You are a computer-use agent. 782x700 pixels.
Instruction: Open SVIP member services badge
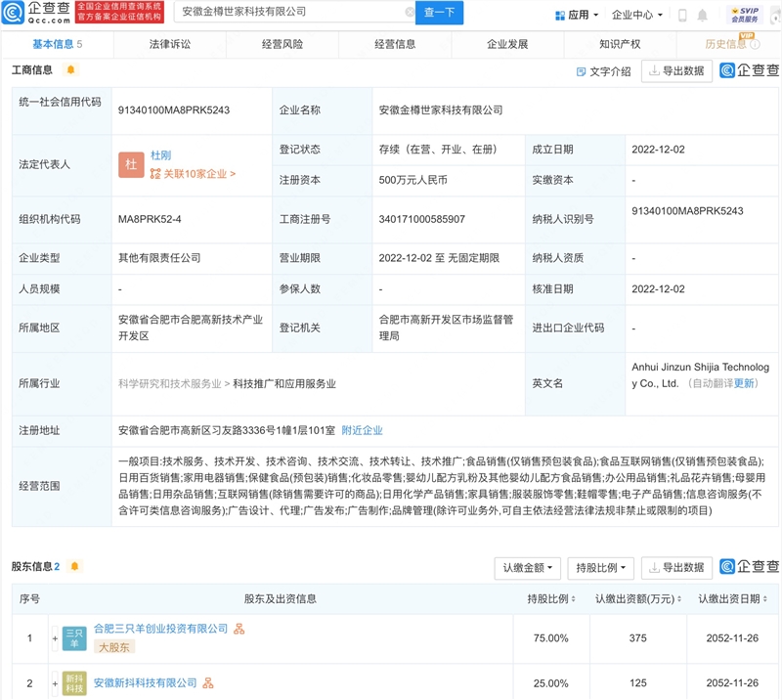(745, 15)
